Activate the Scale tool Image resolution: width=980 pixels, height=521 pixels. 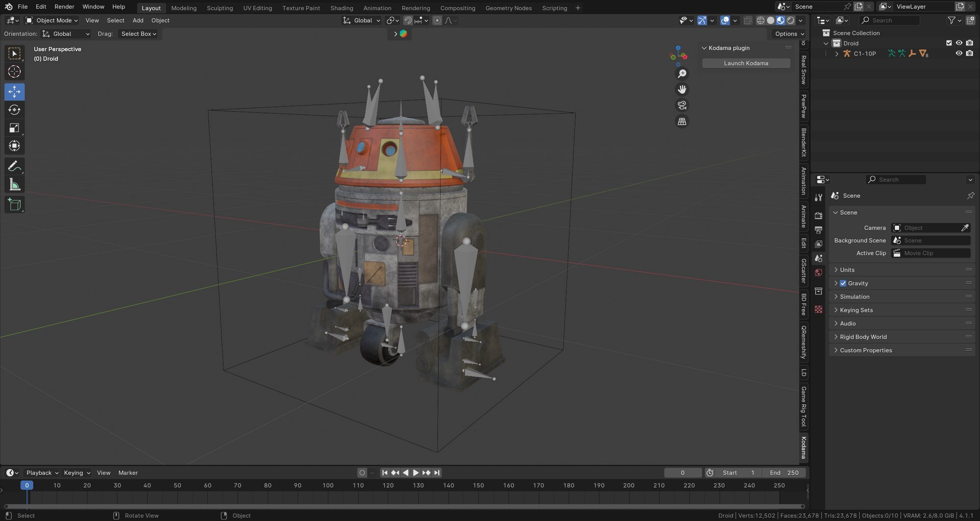click(x=14, y=128)
